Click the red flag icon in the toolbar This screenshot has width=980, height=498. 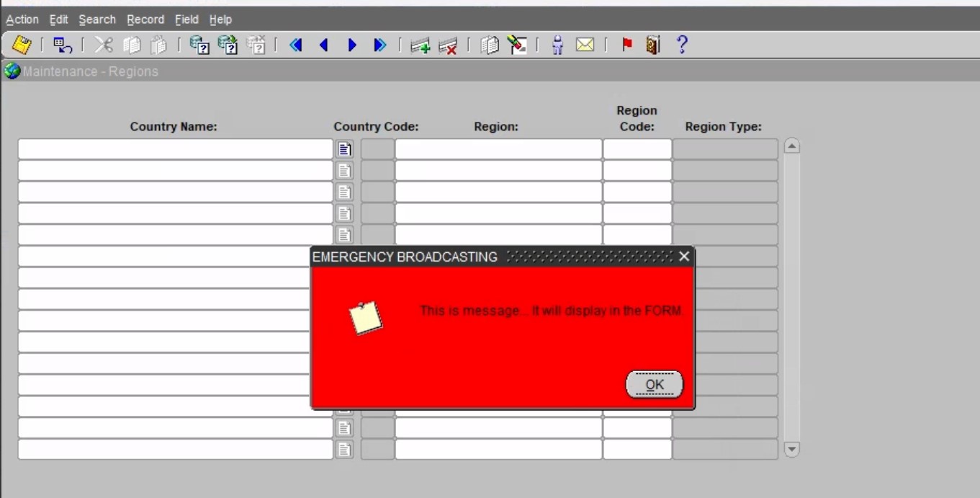[626, 45]
